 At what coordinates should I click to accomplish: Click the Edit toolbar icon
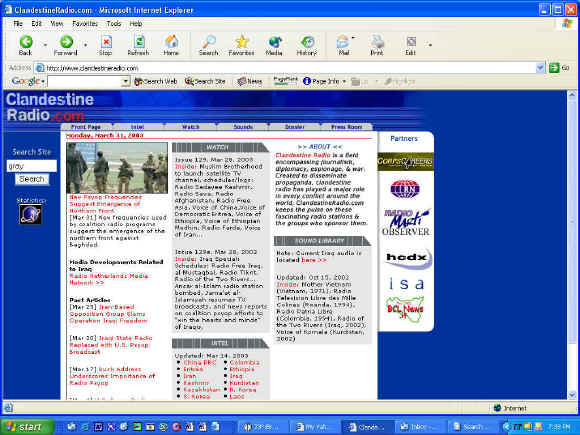pos(411,42)
